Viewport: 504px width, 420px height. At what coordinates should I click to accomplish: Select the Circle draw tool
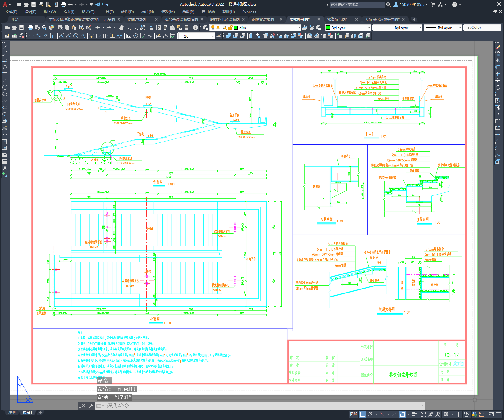pos(5,87)
